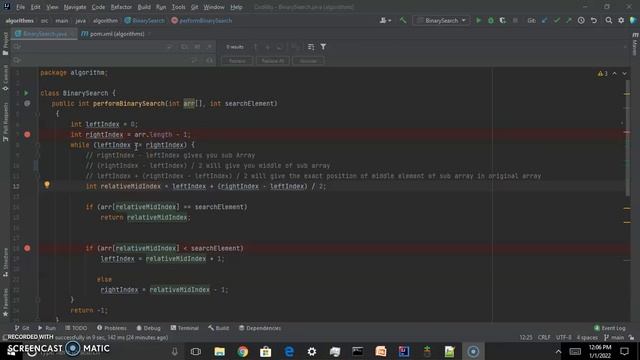
Task: Commit changes with the green checkmark icon
Action: pos(557,20)
